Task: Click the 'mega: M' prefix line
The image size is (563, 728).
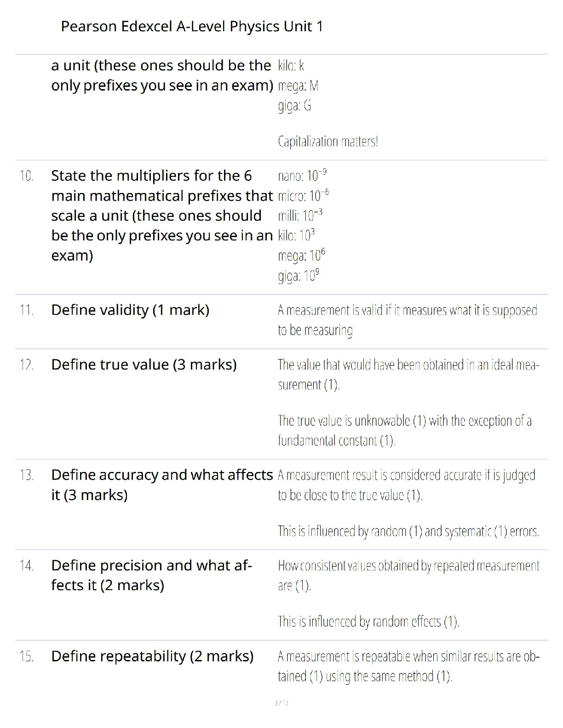Action: (298, 86)
